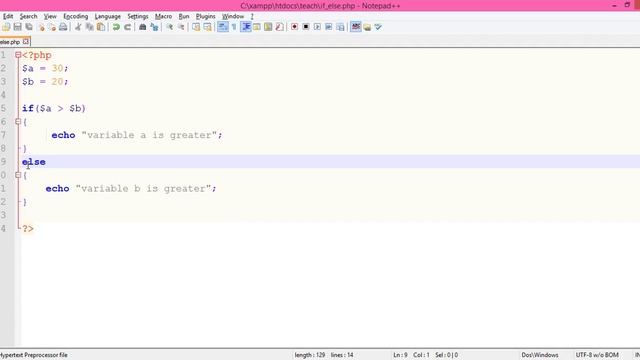Image resolution: width=640 pixels, height=360 pixels.
Task: Click the Paste clipboard icon
Action: pos(101,27)
